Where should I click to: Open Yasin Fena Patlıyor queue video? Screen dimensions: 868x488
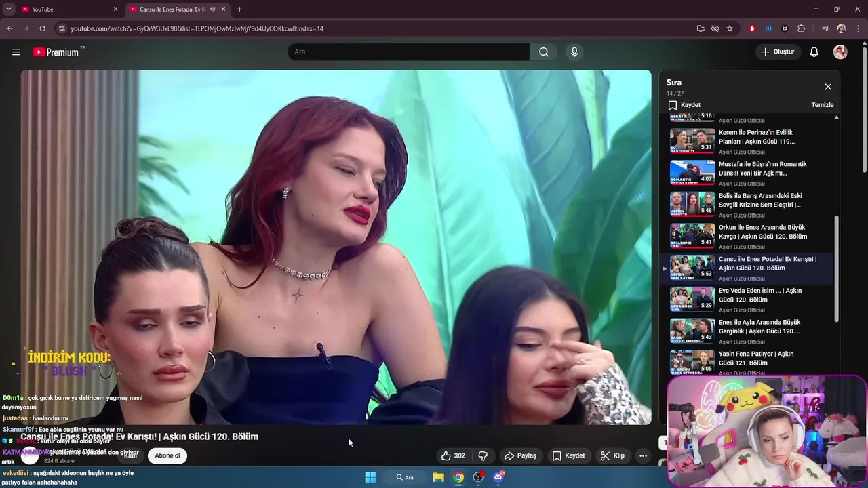click(746, 362)
